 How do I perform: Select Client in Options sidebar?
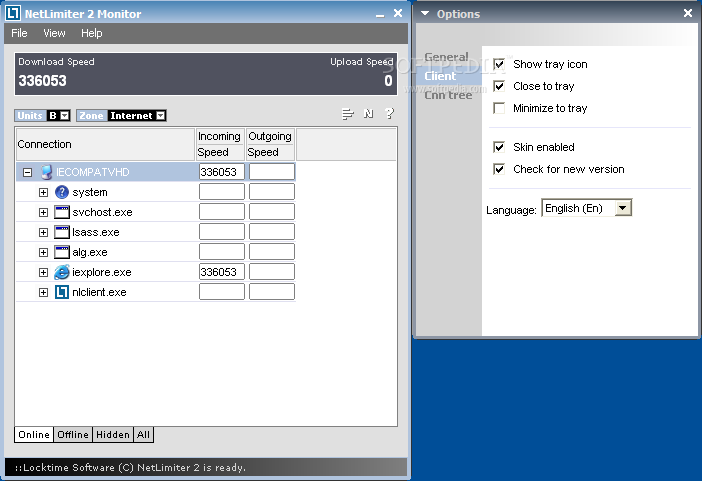pos(440,76)
